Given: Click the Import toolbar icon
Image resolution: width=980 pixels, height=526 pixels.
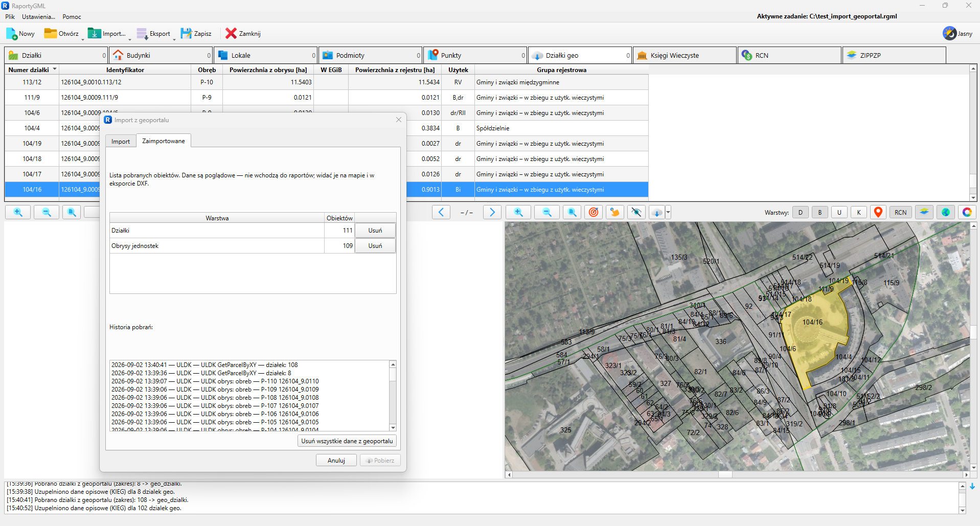Looking at the screenshot, I should [x=95, y=34].
